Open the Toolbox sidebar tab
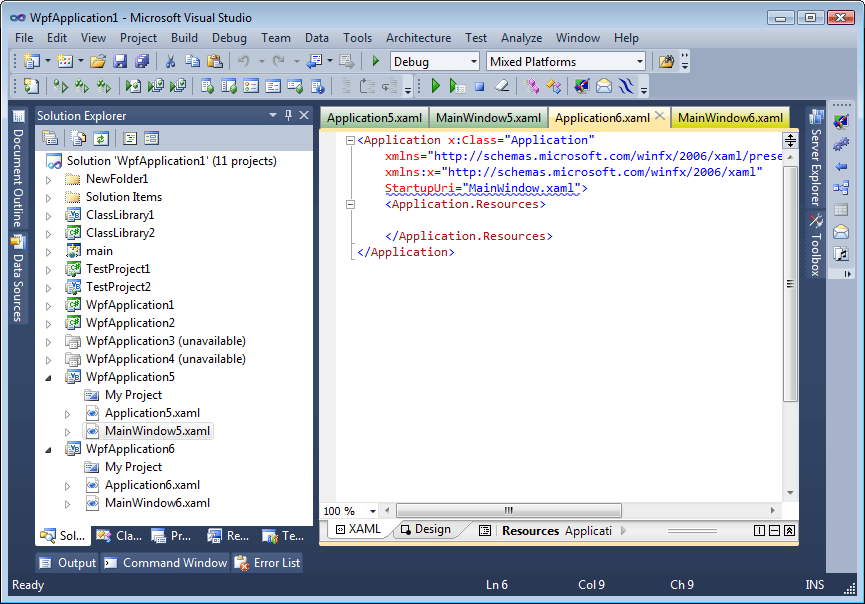Screen dimensions: 865x604 point(813,242)
